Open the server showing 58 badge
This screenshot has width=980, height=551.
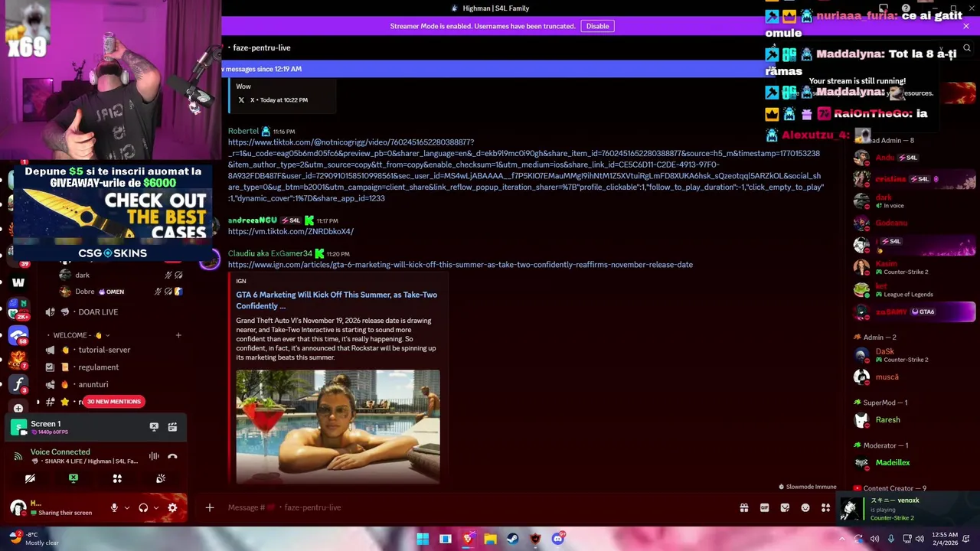(x=18, y=334)
